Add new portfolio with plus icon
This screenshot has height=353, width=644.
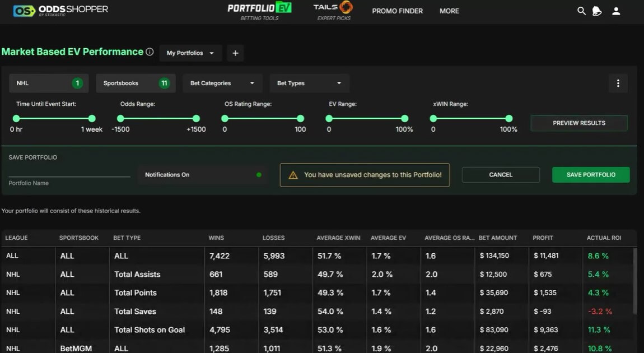[235, 53]
